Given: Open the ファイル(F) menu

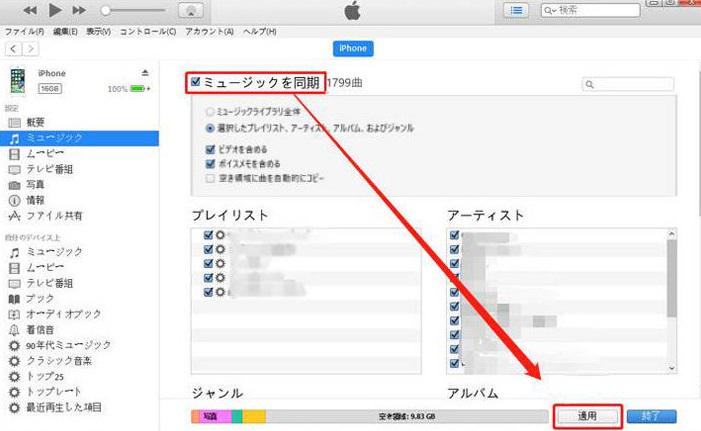Looking at the screenshot, I should click(x=21, y=32).
